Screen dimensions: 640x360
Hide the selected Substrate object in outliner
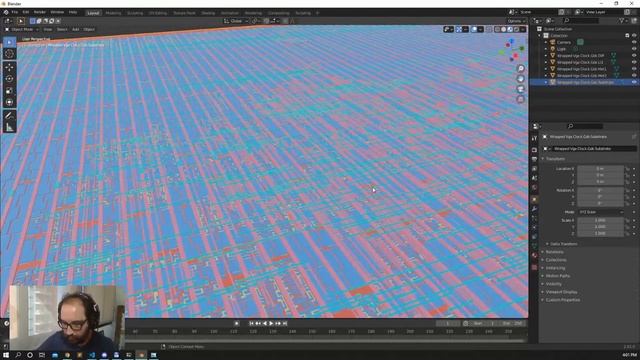point(634,82)
